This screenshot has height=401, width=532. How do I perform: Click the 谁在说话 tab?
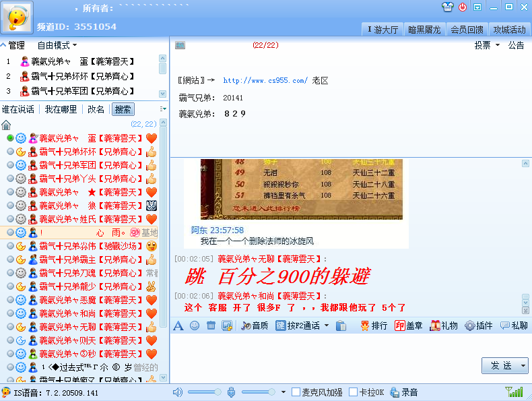tap(18, 109)
